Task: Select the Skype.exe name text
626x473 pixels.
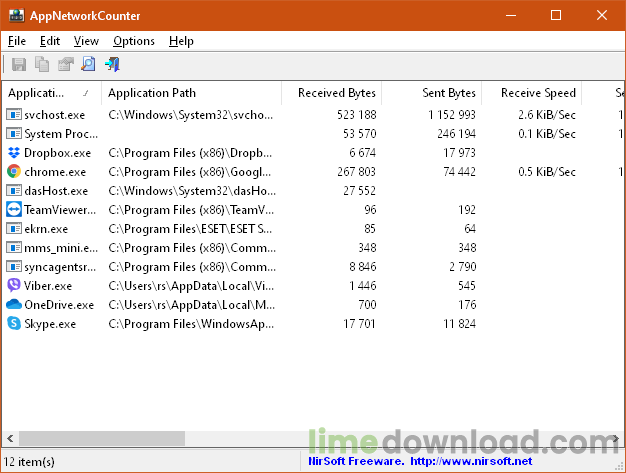Action: (50, 324)
